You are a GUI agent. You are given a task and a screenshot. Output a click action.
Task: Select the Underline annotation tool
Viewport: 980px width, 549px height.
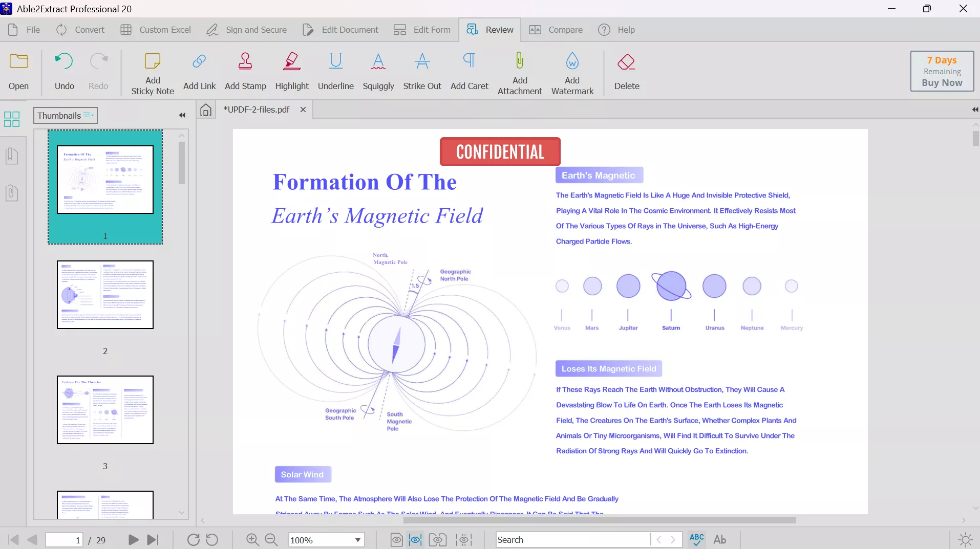pyautogui.click(x=335, y=71)
